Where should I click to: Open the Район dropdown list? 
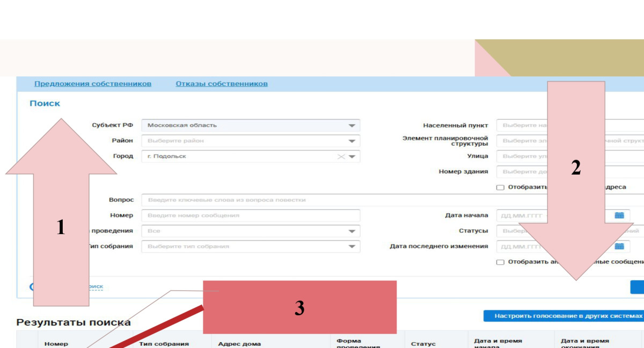pos(352,141)
